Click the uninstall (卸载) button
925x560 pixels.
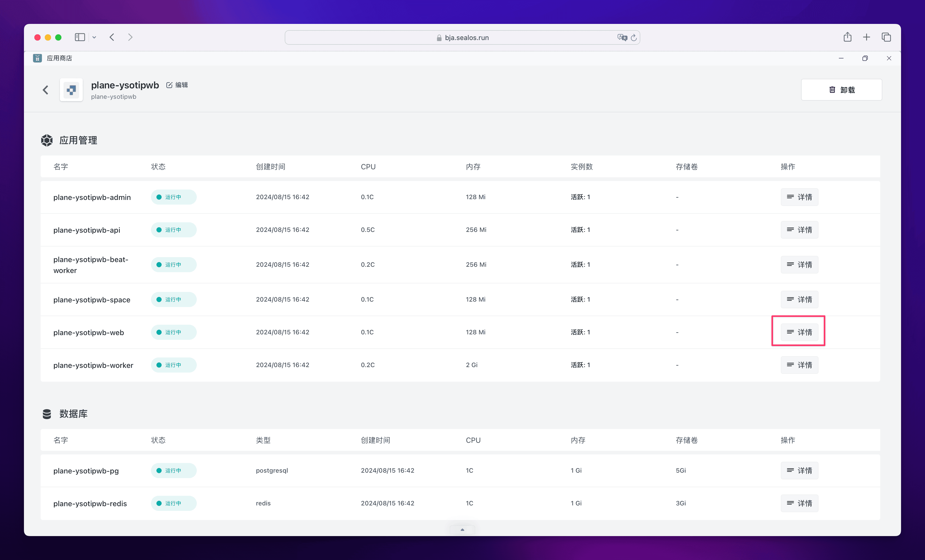coord(841,90)
